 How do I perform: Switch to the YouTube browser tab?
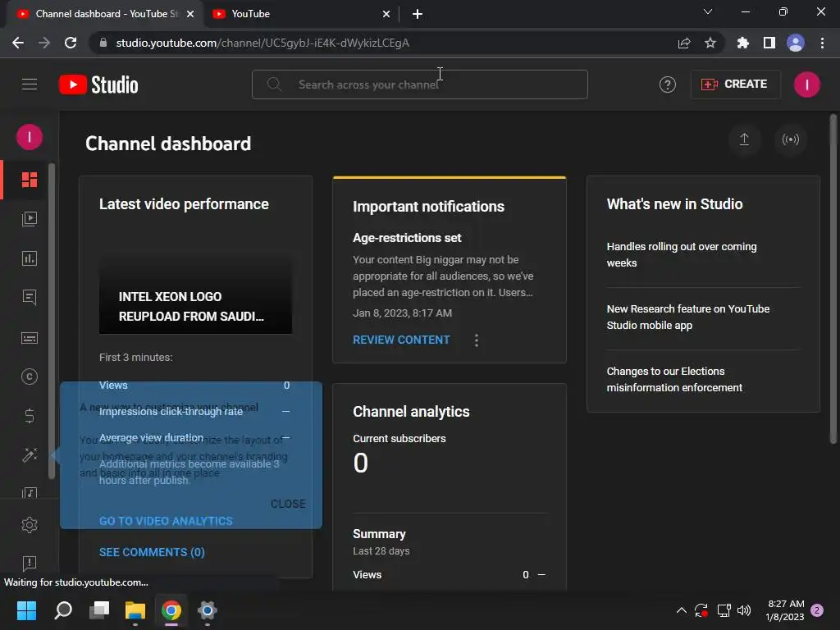[x=300, y=14]
